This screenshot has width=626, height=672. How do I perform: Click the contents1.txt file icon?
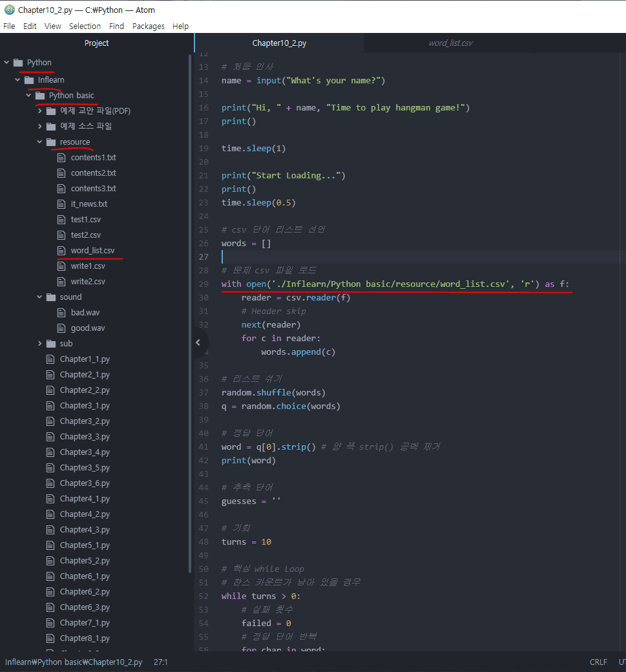[62, 157]
